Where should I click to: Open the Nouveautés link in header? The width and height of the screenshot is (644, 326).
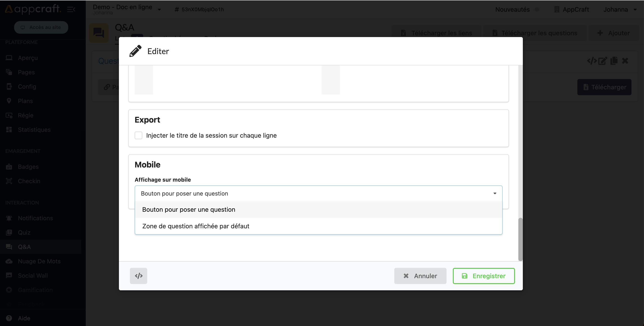[x=512, y=9]
